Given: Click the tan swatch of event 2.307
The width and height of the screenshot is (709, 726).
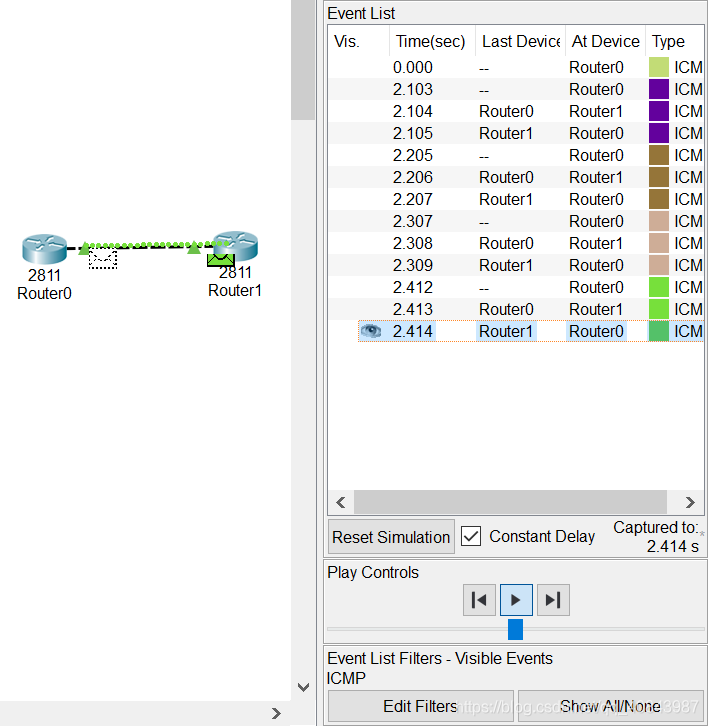Looking at the screenshot, I should pyautogui.click(x=659, y=221).
